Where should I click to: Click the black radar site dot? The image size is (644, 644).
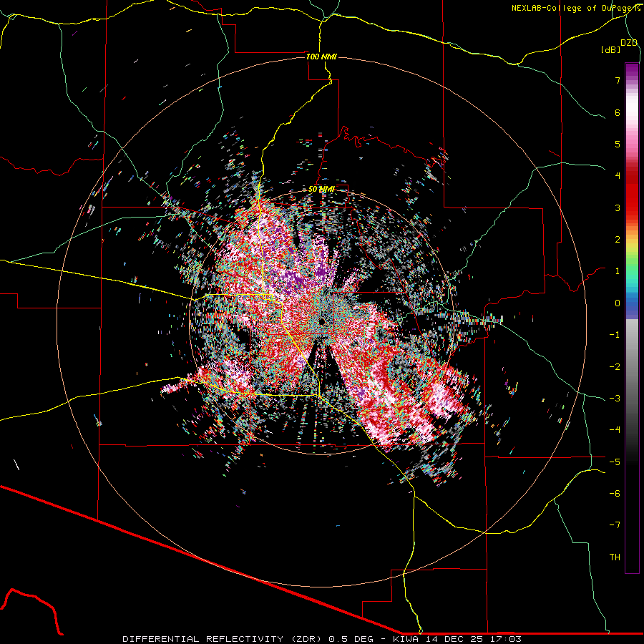coord(322,321)
